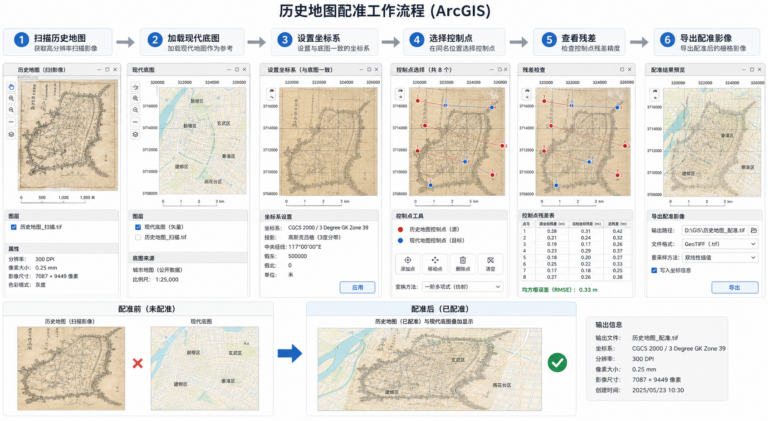Screen dimensions: 768x421
Task: Open layers icon in 历史地图 (扫描影像) toolbar
Action: (x=11, y=134)
